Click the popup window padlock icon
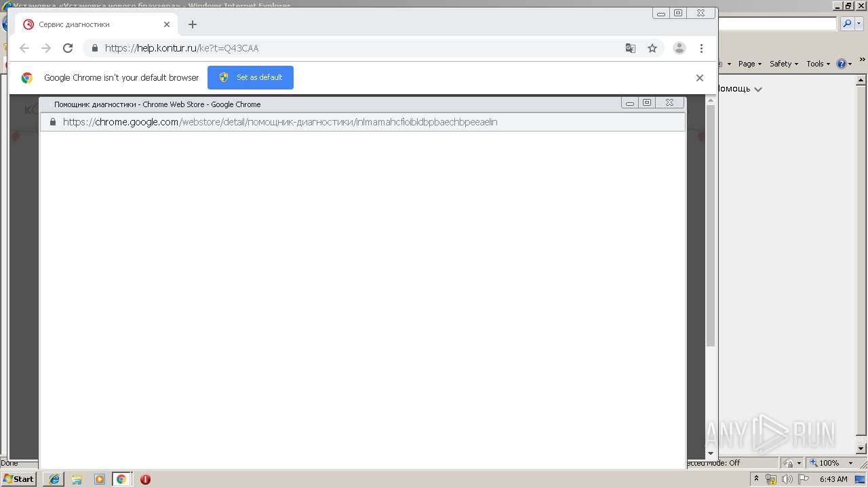This screenshot has width=868, height=488. tap(52, 122)
